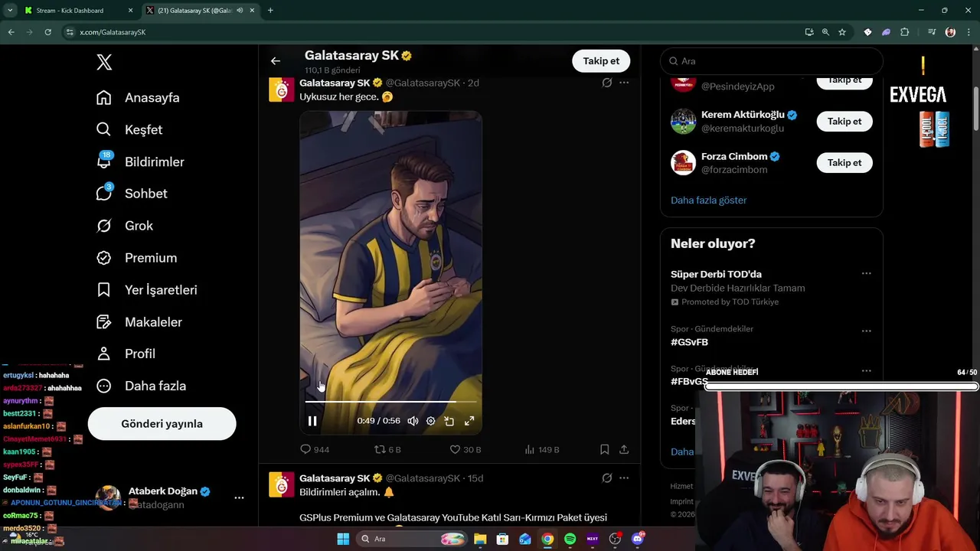
Task: Open Profil page
Action: click(126, 354)
